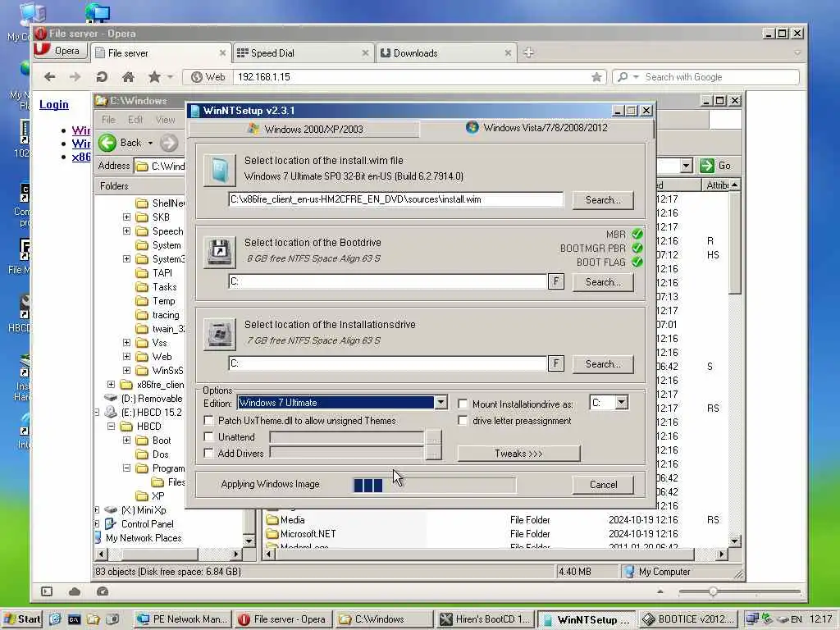Toggle the Opera panel icon in status bar
This screenshot has width=840, height=630.
47,591
